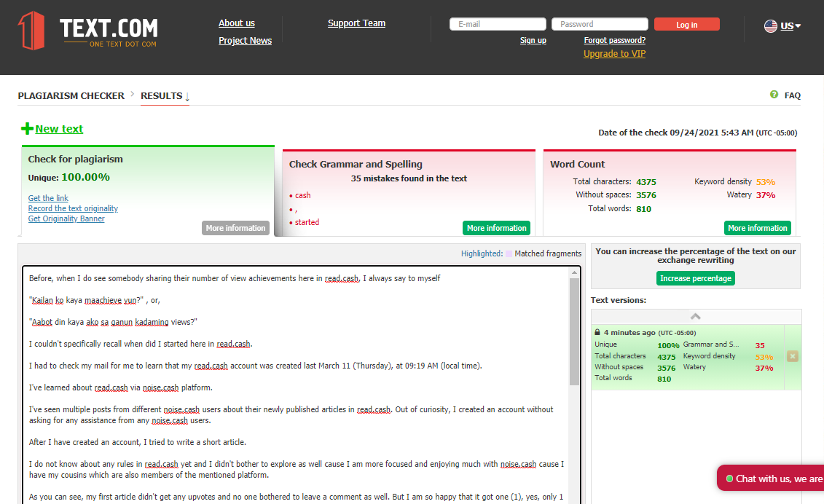
Task: Open the About us link
Action: pyautogui.click(x=237, y=23)
